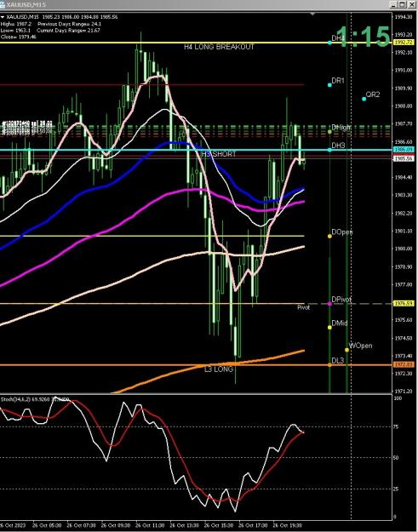Screen dimensions: 418x532
Task: Select the orange DL3 level dot
Action: tap(329, 365)
